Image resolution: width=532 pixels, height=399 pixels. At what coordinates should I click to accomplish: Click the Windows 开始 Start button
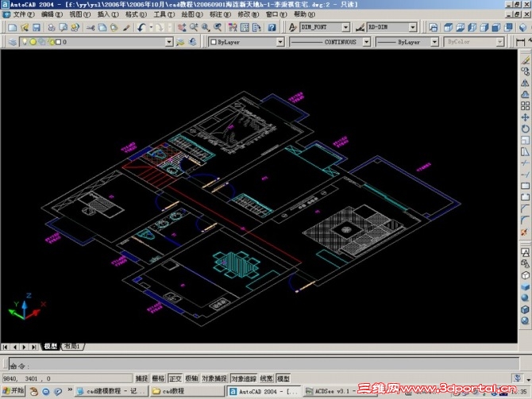(x=13, y=391)
